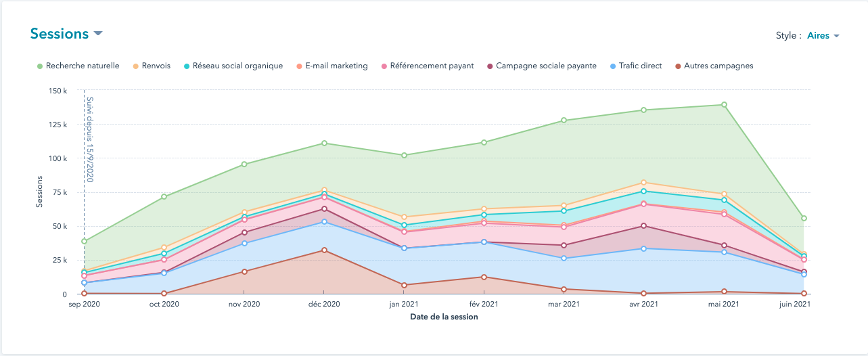The height and width of the screenshot is (356, 868).
Task: Click Trafic direct point at mai 2021
Action: coord(724,252)
